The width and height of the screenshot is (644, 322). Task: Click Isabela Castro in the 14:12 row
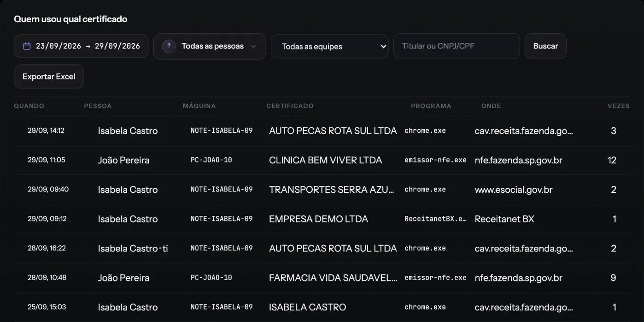coord(128,131)
